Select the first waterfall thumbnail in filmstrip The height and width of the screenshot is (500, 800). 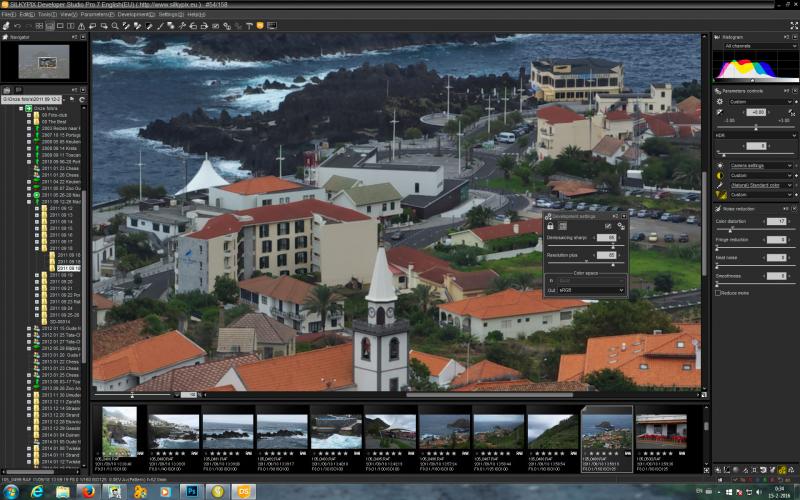pos(119,431)
